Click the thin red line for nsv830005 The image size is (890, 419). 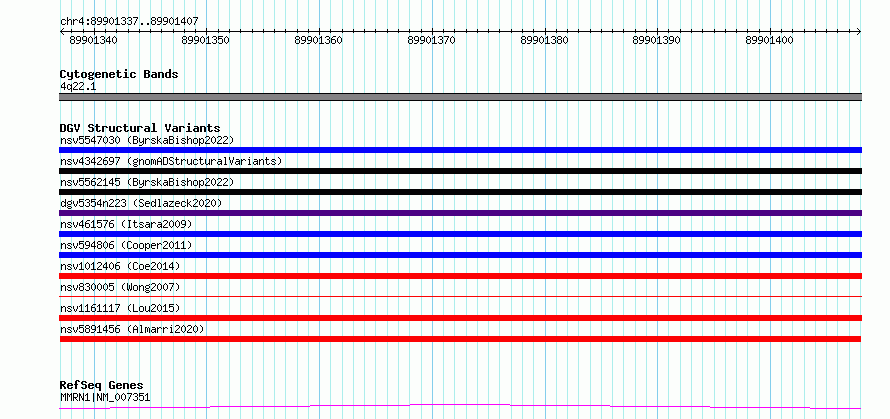[460, 296]
